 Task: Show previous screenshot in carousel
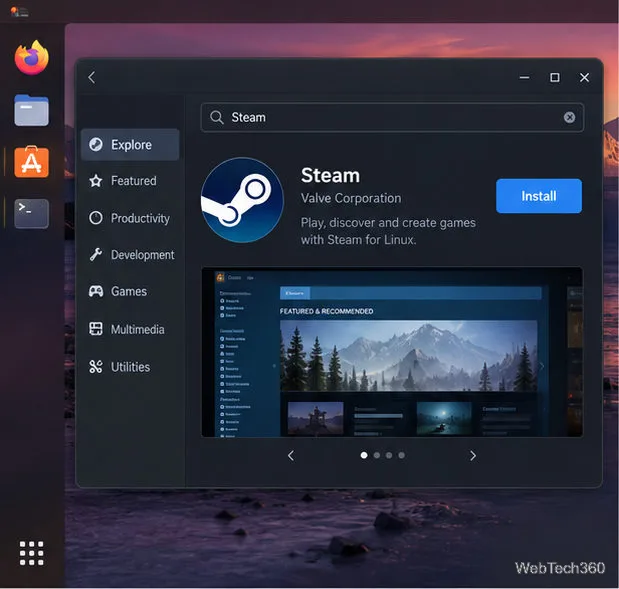291,456
